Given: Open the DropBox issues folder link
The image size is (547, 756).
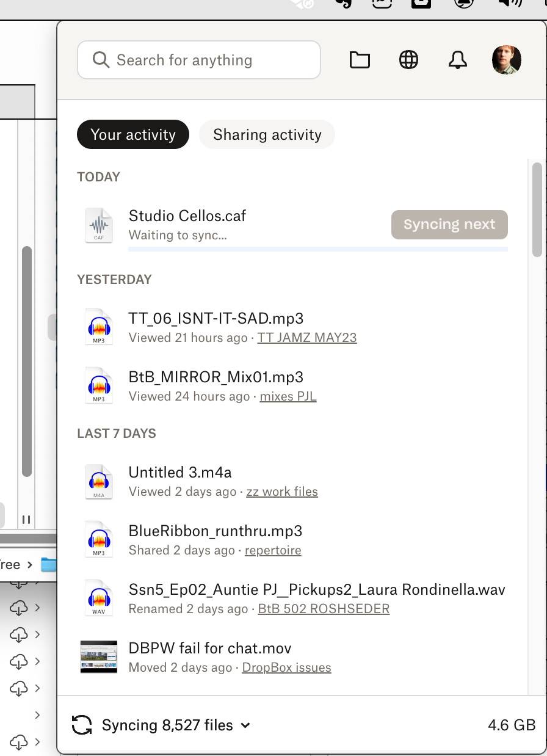Looking at the screenshot, I should tap(286, 667).
